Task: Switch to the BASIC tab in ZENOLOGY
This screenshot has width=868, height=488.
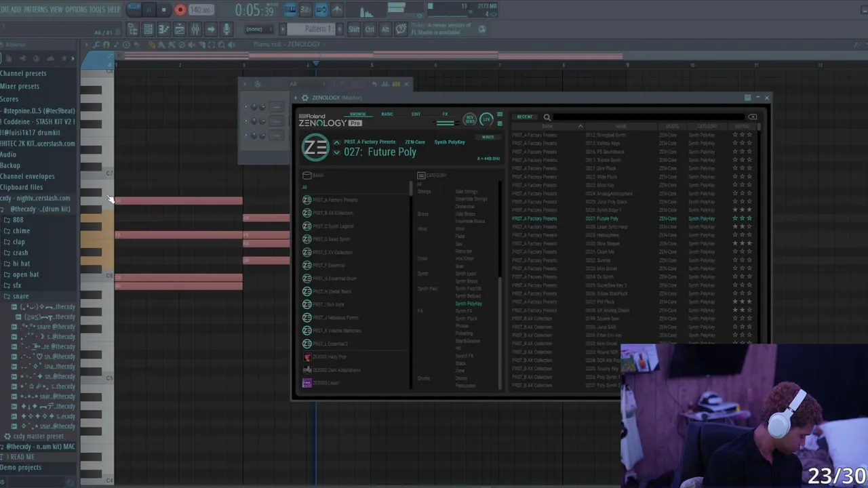Action: [387, 114]
